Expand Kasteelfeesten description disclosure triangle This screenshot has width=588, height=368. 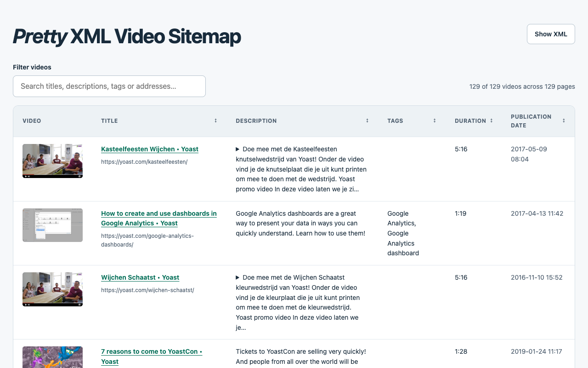coord(238,149)
